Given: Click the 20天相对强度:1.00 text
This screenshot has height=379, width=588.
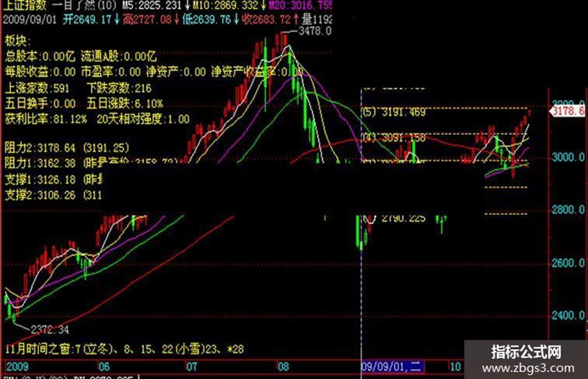Looking at the screenshot, I should click(143, 119).
